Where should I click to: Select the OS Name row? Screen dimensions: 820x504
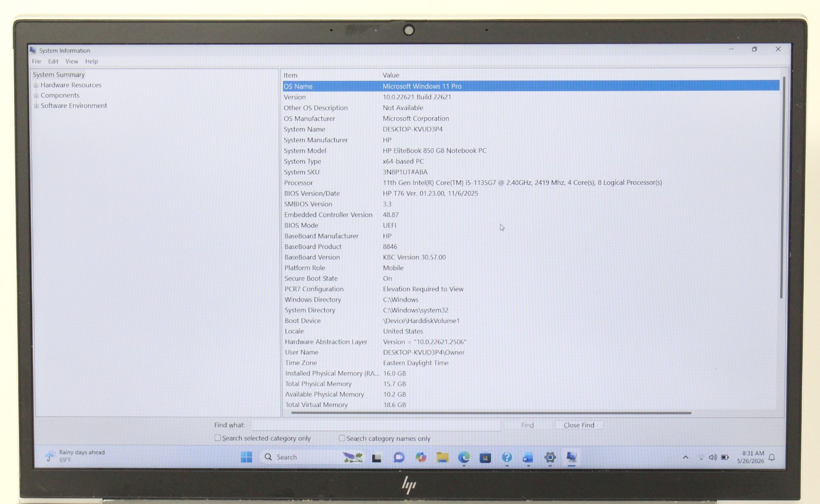[x=531, y=86]
